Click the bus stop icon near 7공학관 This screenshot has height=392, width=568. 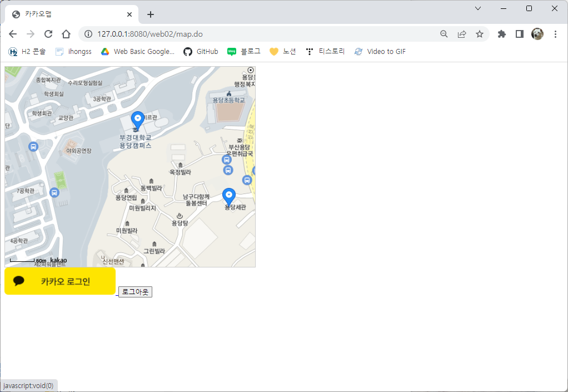(54, 192)
